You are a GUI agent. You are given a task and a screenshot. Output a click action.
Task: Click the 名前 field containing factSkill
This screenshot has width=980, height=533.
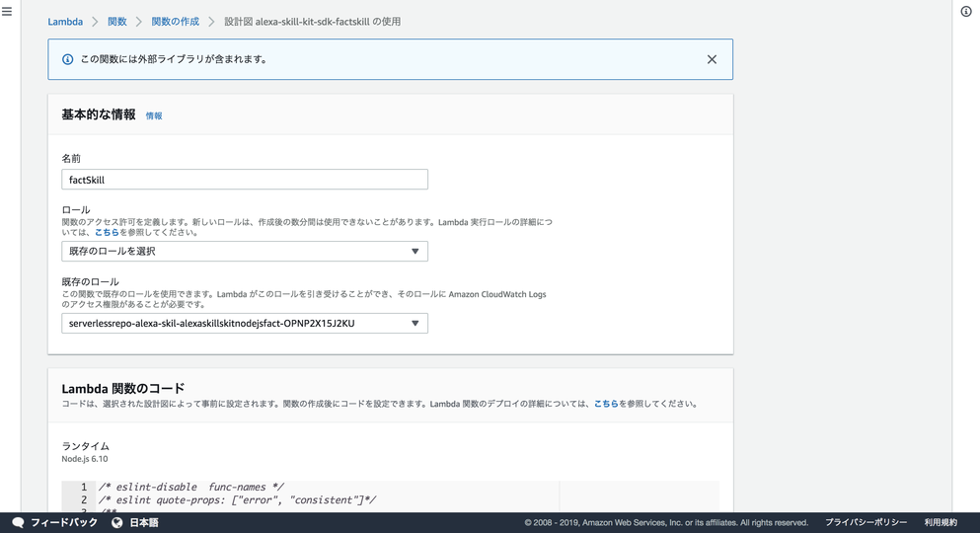point(245,180)
